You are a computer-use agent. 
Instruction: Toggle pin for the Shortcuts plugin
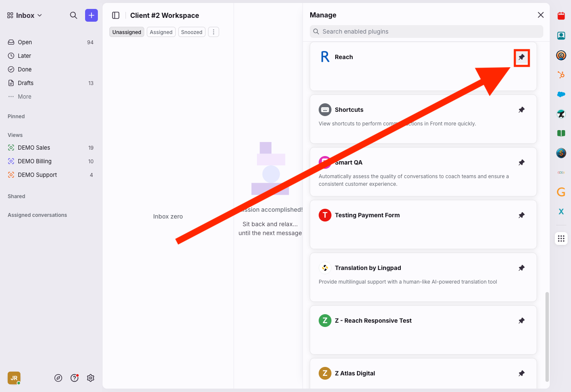tap(521, 110)
